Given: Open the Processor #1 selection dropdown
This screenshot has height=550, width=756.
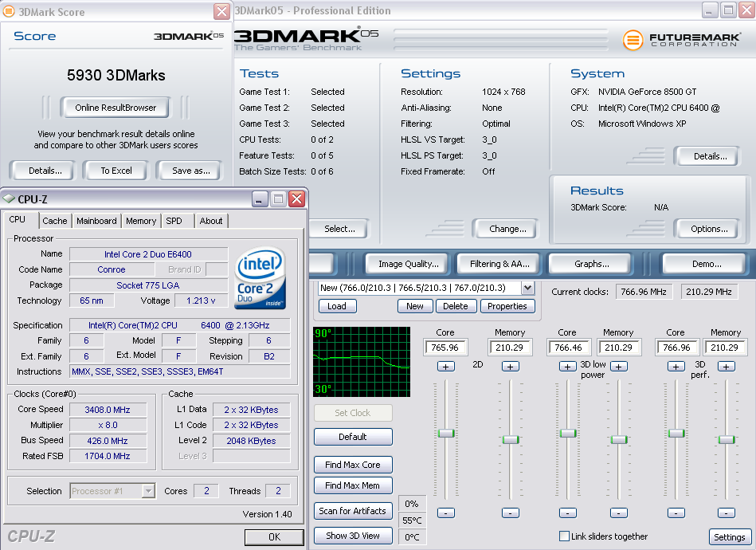Looking at the screenshot, I should click(148, 491).
